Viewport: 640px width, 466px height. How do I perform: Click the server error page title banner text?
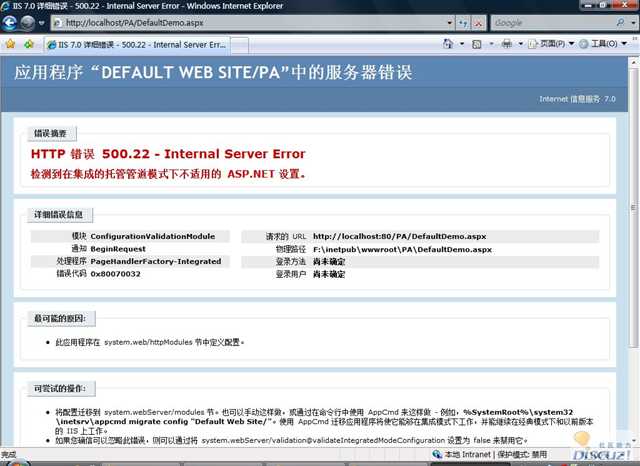213,73
